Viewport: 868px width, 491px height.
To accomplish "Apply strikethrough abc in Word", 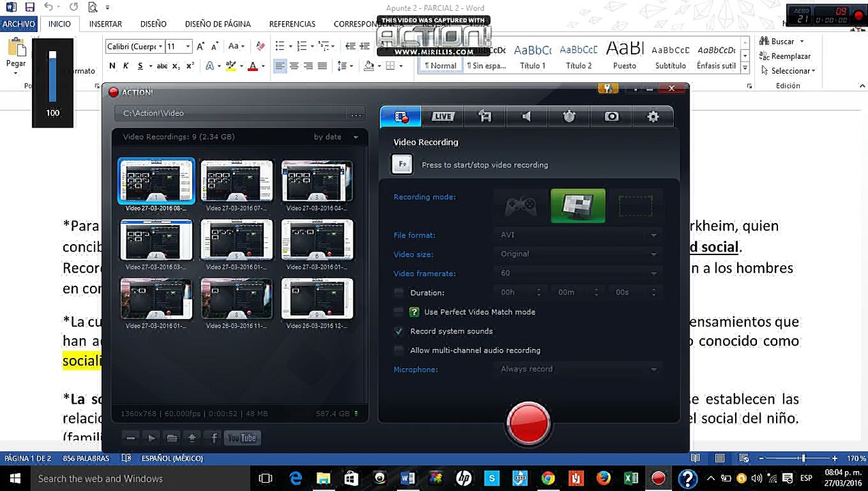I will (162, 66).
